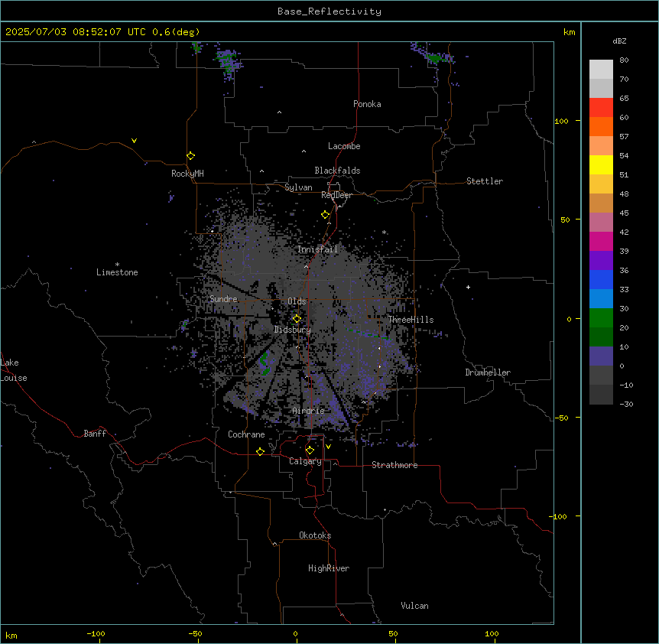Click the green echo patch southwest of Didsbury
Viewport: 659px width, 644px height.
[x=265, y=363]
